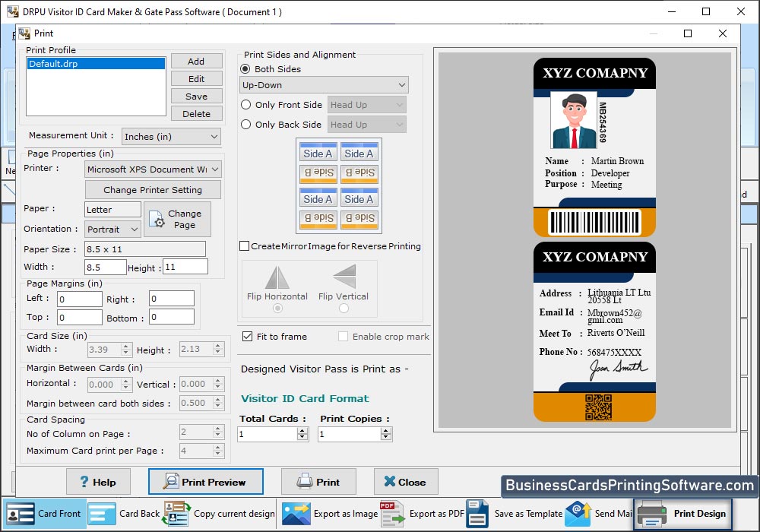Enable Create Mirror Image for Reverse Printing

[245, 246]
